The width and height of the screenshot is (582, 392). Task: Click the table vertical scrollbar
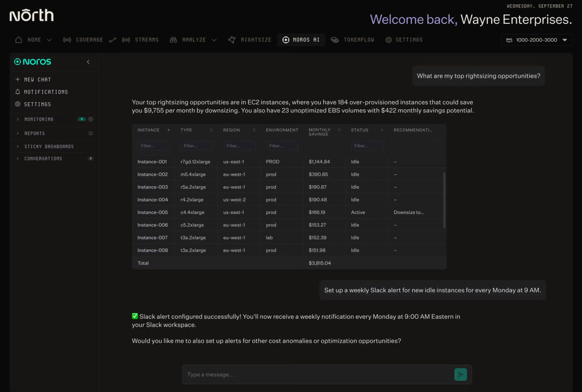(x=445, y=200)
